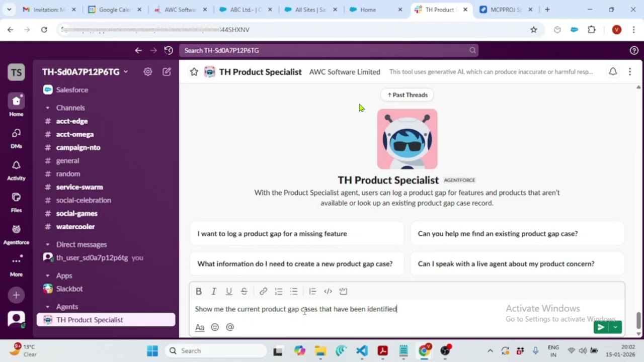This screenshot has width=644, height=362.
Task: Collapse the Apps section
Action: coord(48,276)
